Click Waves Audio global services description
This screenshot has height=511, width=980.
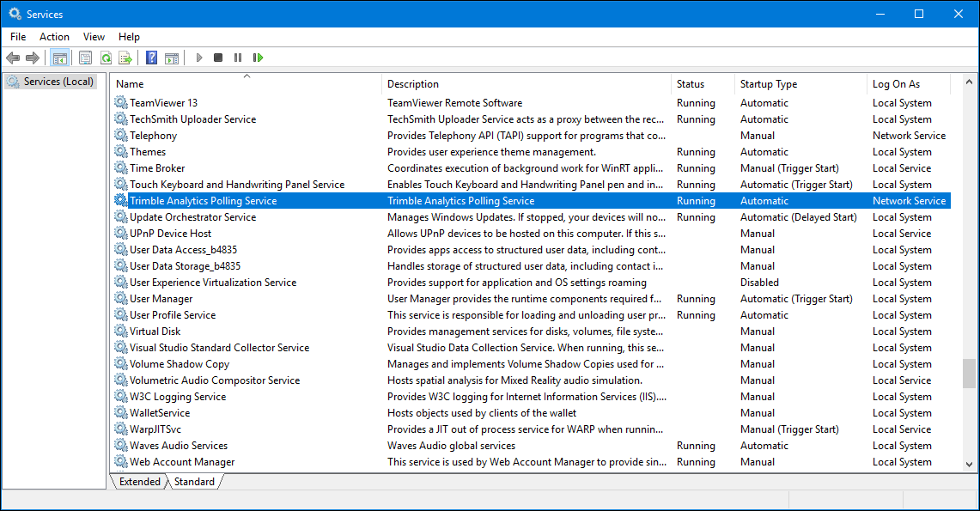451,446
